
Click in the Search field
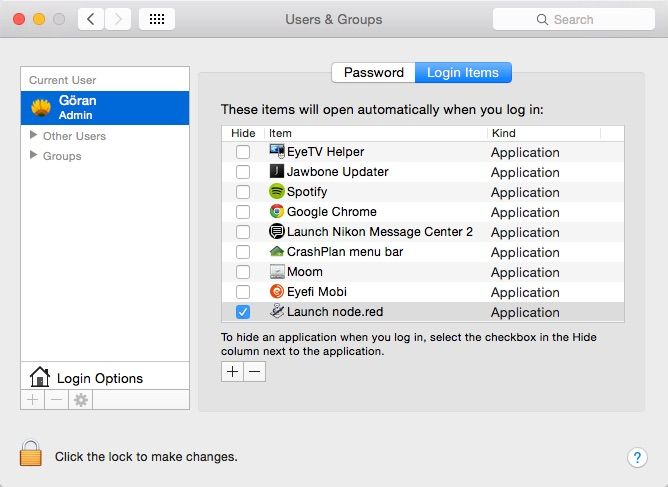(x=573, y=19)
